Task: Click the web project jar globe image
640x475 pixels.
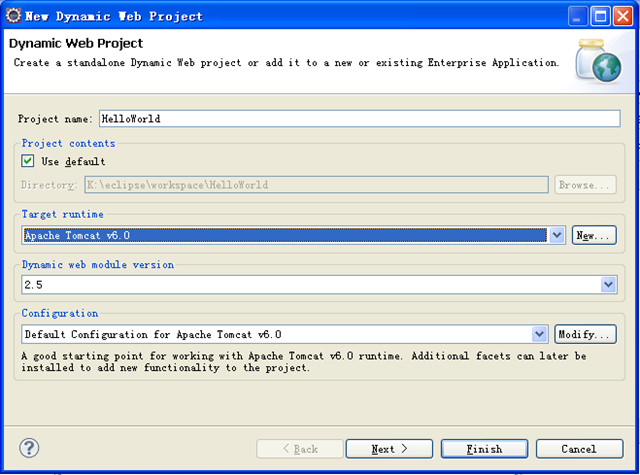Action: (x=599, y=61)
